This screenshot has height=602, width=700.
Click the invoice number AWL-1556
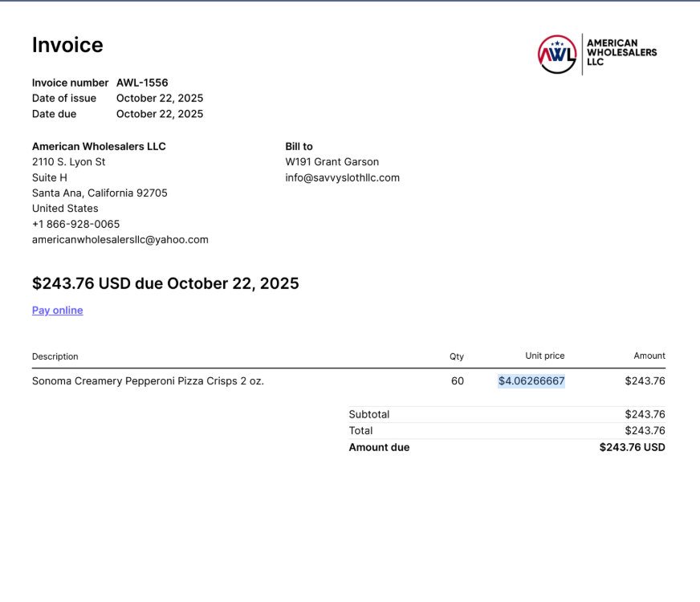click(x=142, y=83)
